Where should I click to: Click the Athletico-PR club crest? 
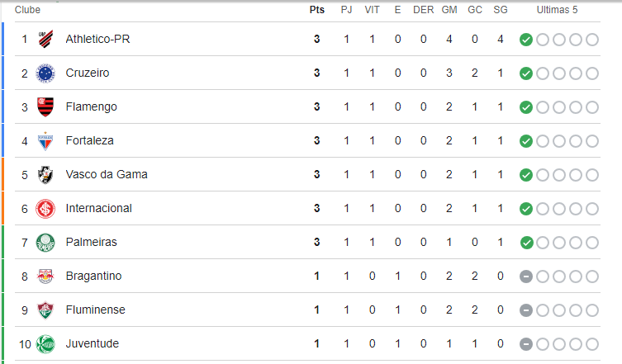click(x=45, y=39)
